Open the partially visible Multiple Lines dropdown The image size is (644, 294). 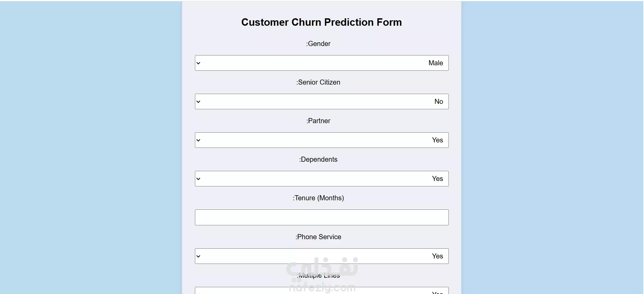pos(321,291)
